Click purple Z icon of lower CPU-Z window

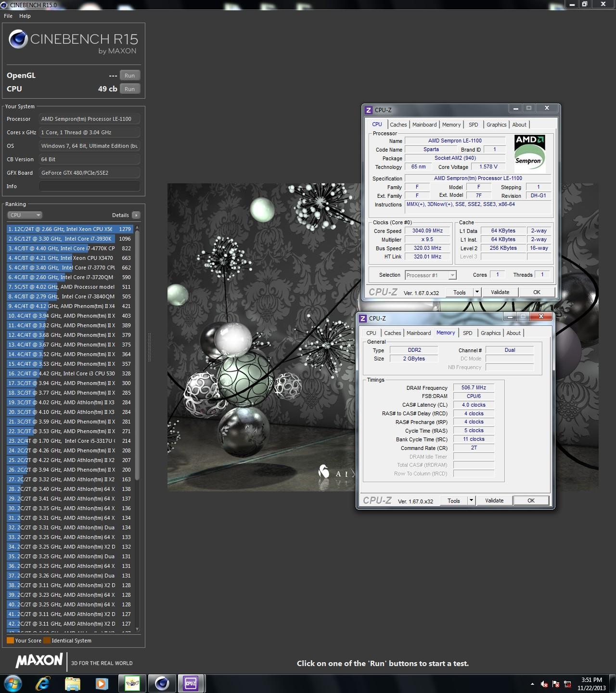(363, 319)
